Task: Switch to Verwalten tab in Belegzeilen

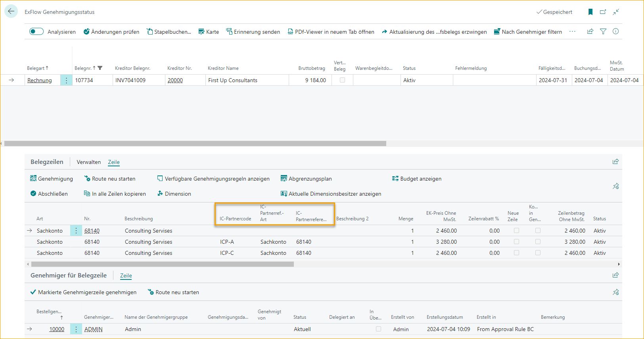Action: click(88, 162)
